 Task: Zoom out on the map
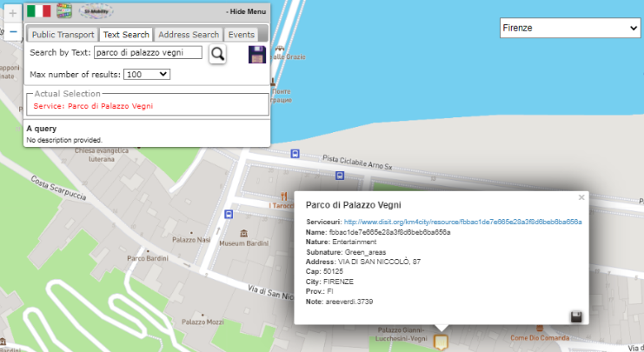pos(12,32)
